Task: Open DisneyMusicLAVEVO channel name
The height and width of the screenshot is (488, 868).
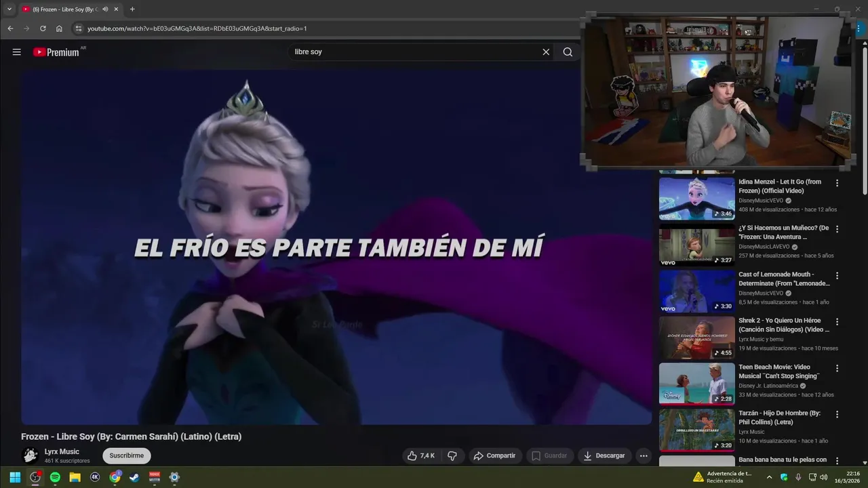Action: coord(764,247)
